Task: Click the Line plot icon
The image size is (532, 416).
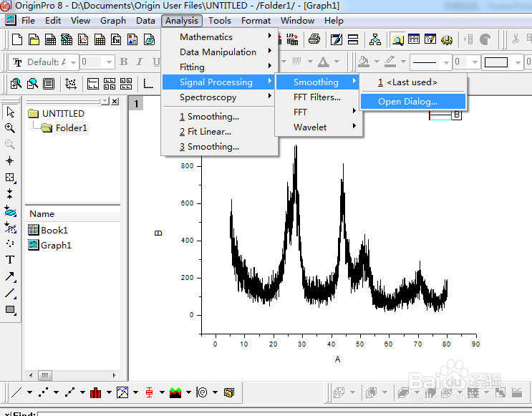Action: point(16,392)
